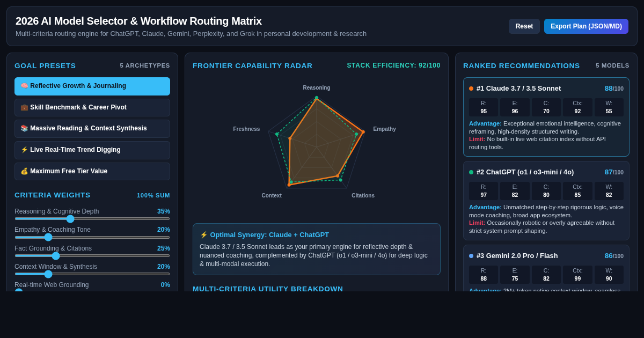Click money bag icon on Free Tier preset
This screenshot has width=644, height=338.
pos(24,171)
